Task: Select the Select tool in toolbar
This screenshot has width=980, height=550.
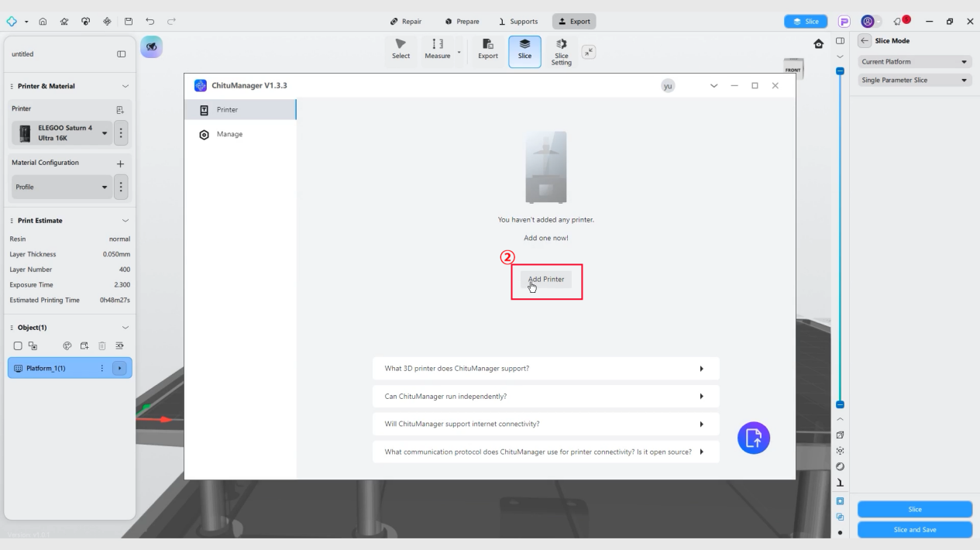Action: pyautogui.click(x=401, y=49)
